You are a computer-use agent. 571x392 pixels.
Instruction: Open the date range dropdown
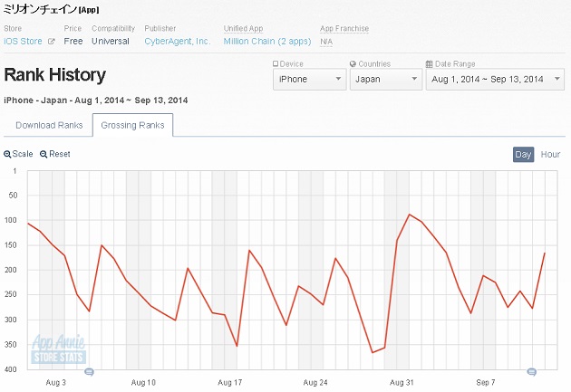[495, 80]
